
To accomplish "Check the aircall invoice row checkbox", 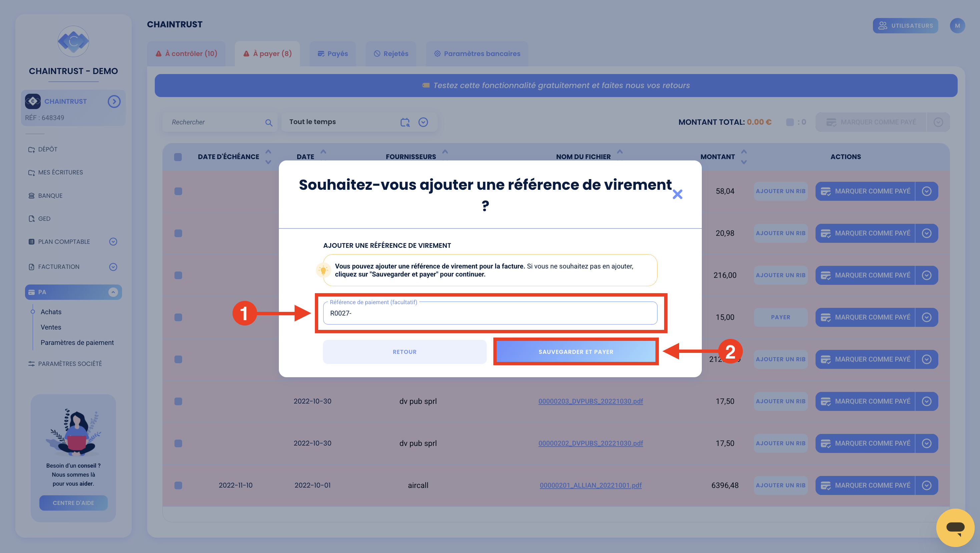I will click(x=178, y=485).
